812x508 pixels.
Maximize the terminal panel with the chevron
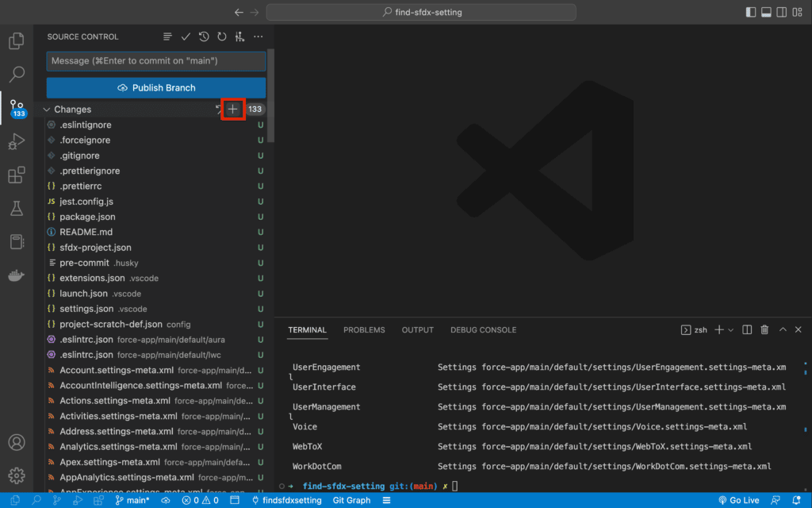pos(781,329)
